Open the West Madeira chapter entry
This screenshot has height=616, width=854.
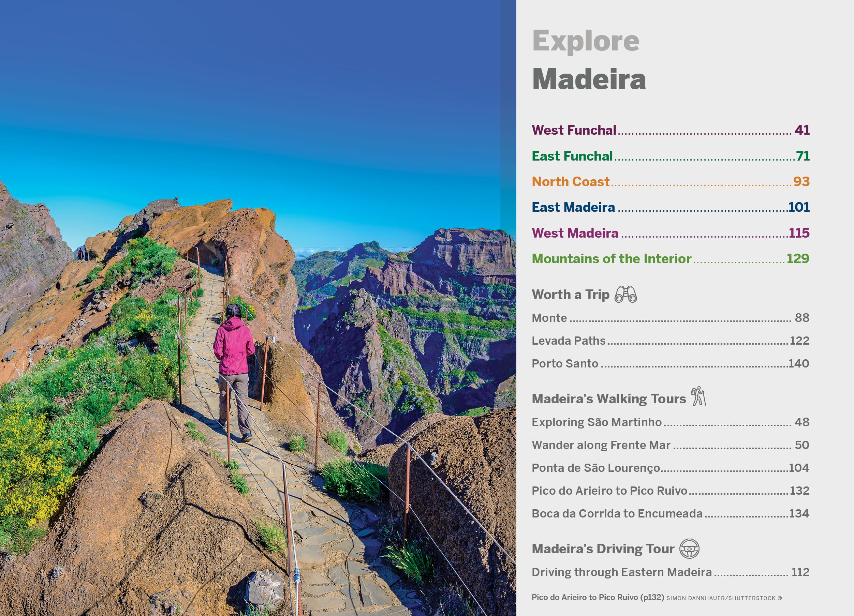tap(670, 233)
